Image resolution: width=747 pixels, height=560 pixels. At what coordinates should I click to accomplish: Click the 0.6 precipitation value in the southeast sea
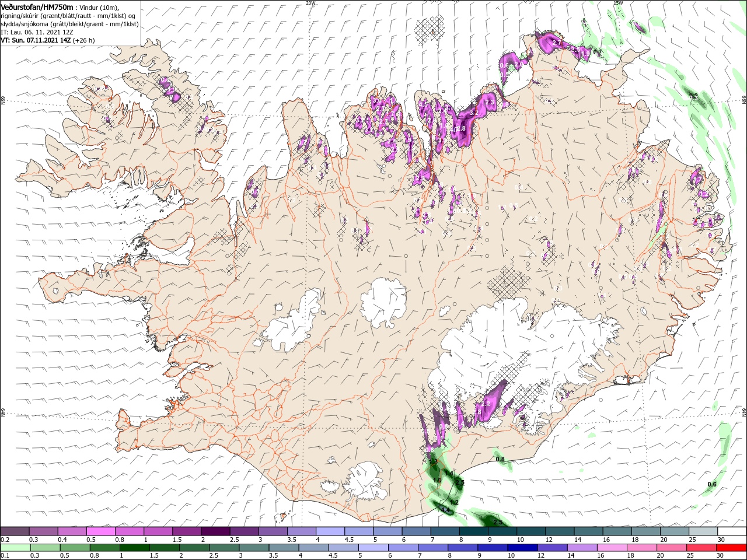[x=712, y=485]
